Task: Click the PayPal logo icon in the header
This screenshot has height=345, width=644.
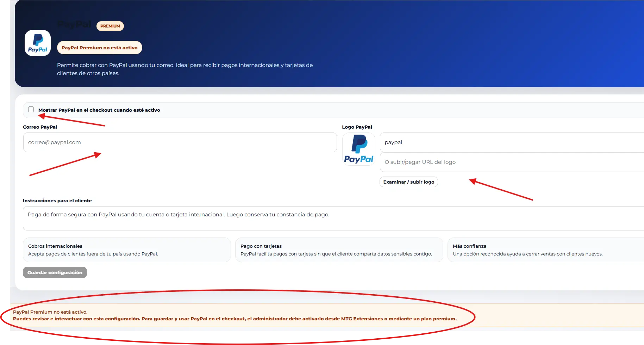Action: pos(38,43)
